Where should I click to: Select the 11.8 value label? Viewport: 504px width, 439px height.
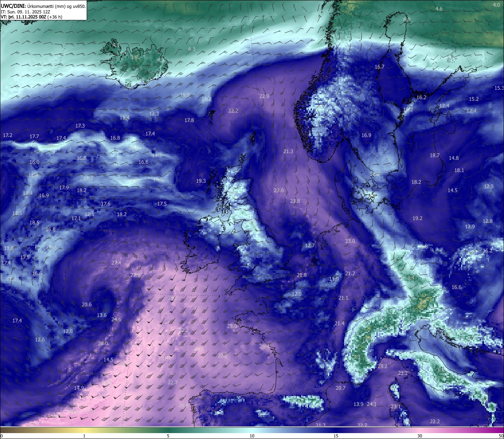click(9, 248)
